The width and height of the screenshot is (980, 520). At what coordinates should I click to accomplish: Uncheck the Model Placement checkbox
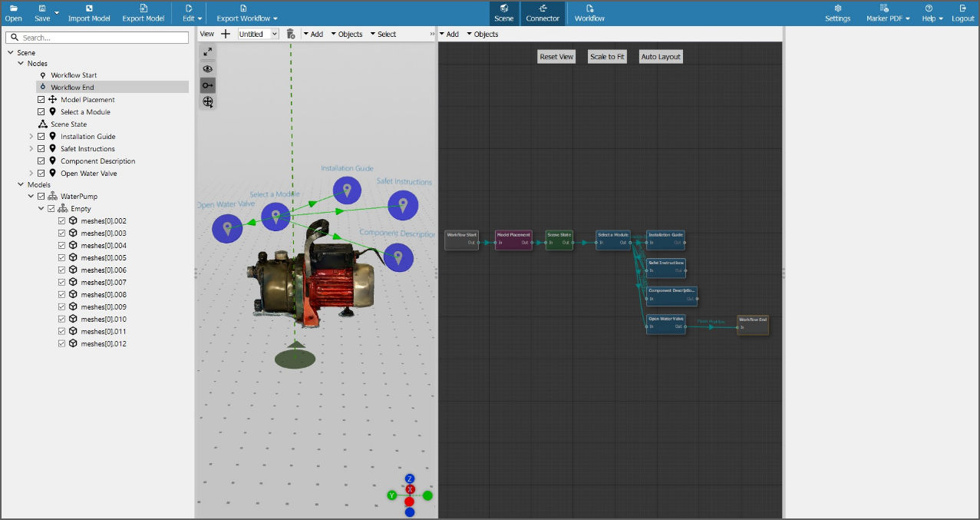pyautogui.click(x=41, y=100)
